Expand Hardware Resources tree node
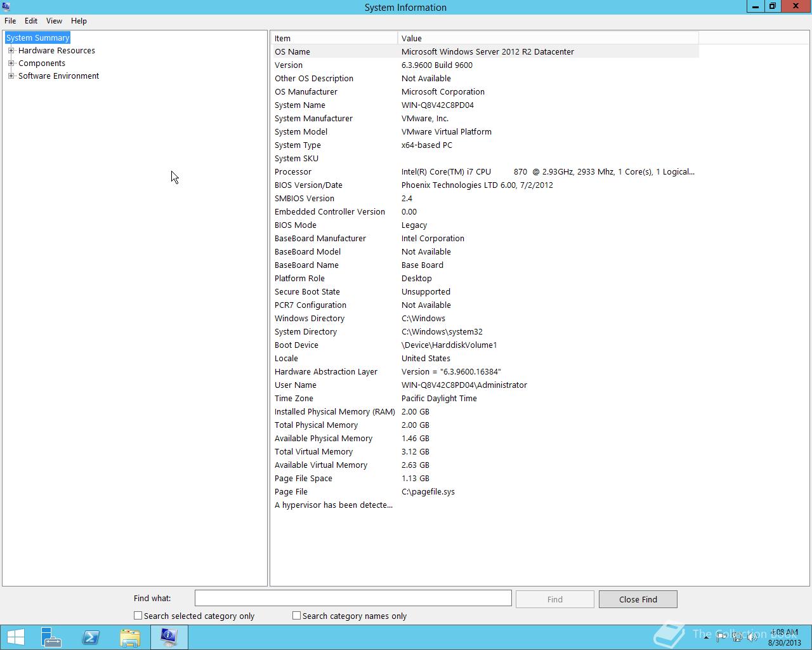Viewport: 812px width, 650px height. pyautogui.click(x=11, y=50)
